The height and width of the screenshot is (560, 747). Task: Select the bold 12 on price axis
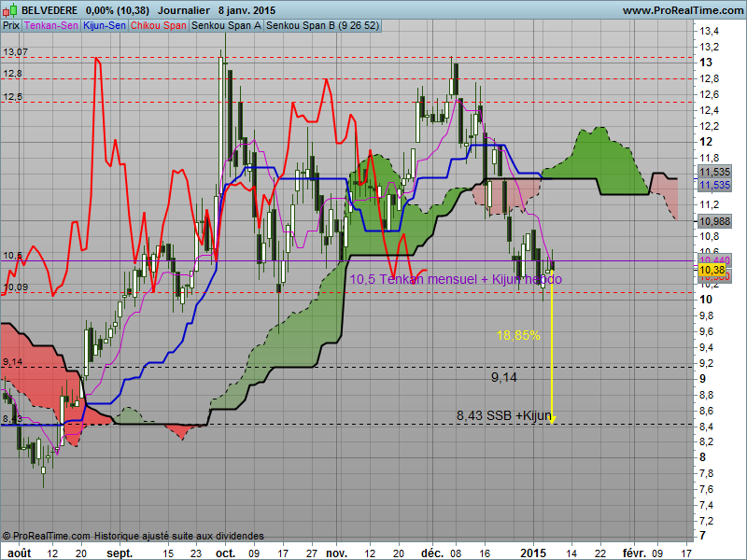pyautogui.click(x=706, y=142)
